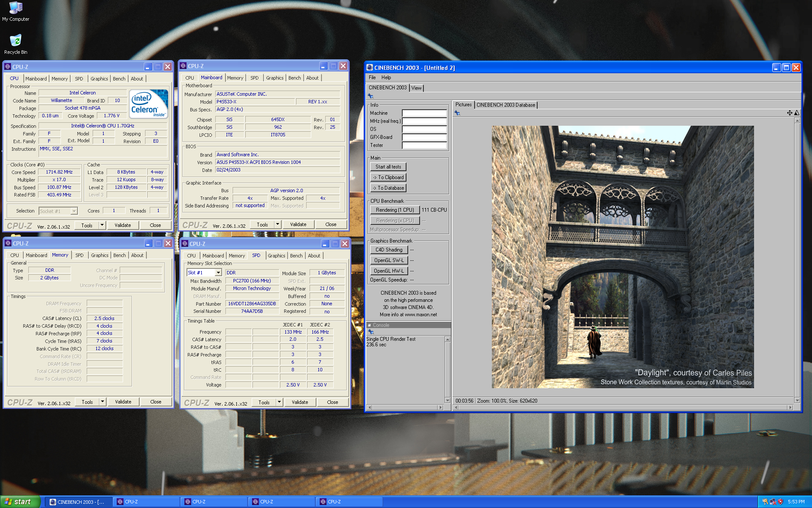Click the Tester input field

click(x=424, y=145)
